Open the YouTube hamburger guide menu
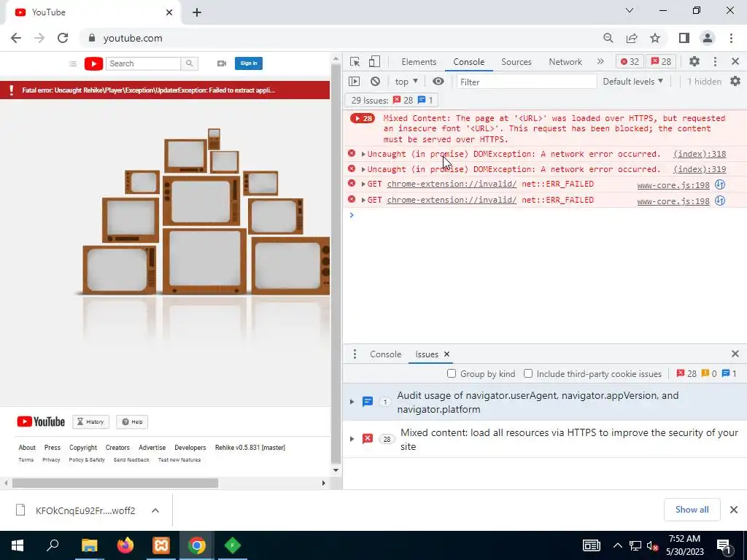The height and width of the screenshot is (560, 747). click(72, 63)
